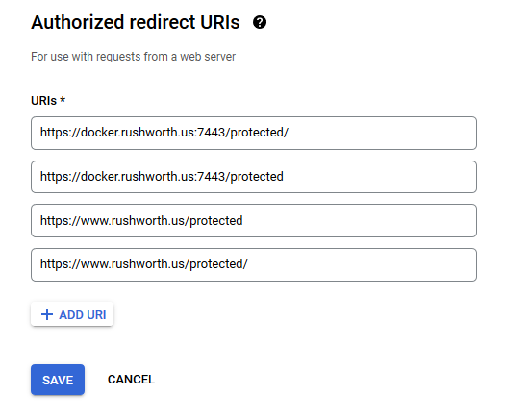The image size is (529, 420).
Task: Add another URI row using ADD URI
Action: (72, 314)
